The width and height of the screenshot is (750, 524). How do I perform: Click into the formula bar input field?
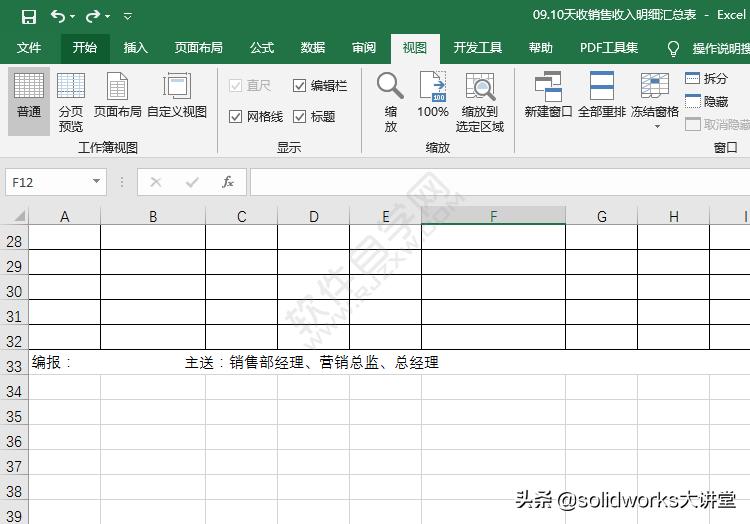(500, 182)
